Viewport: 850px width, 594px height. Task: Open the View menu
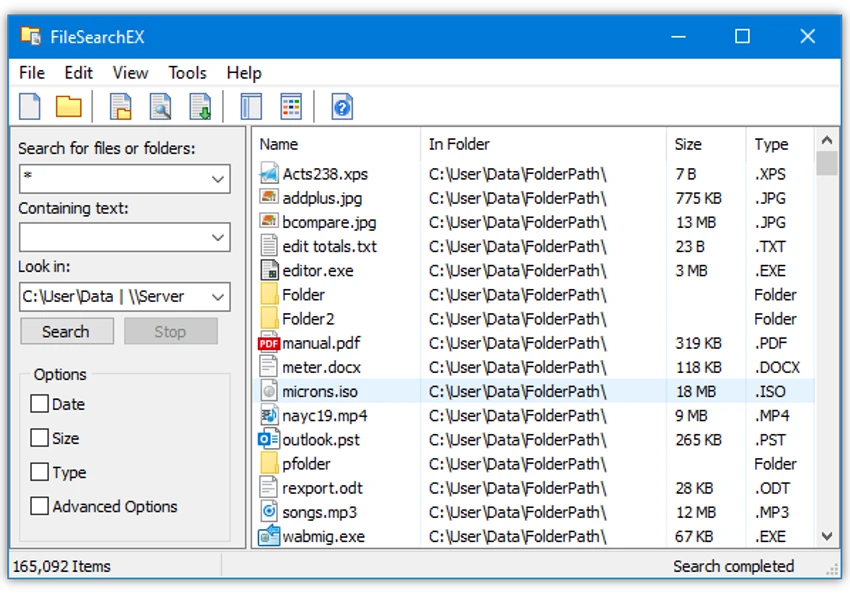(x=130, y=73)
